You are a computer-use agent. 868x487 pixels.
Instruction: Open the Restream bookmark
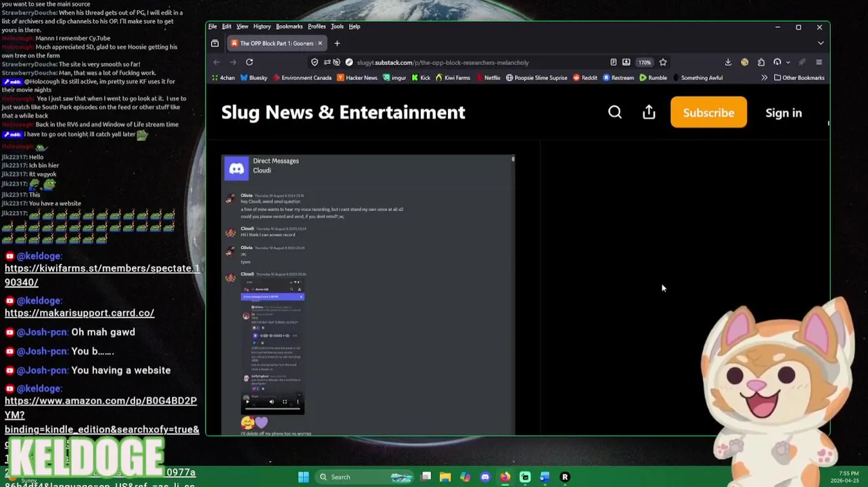(618, 78)
